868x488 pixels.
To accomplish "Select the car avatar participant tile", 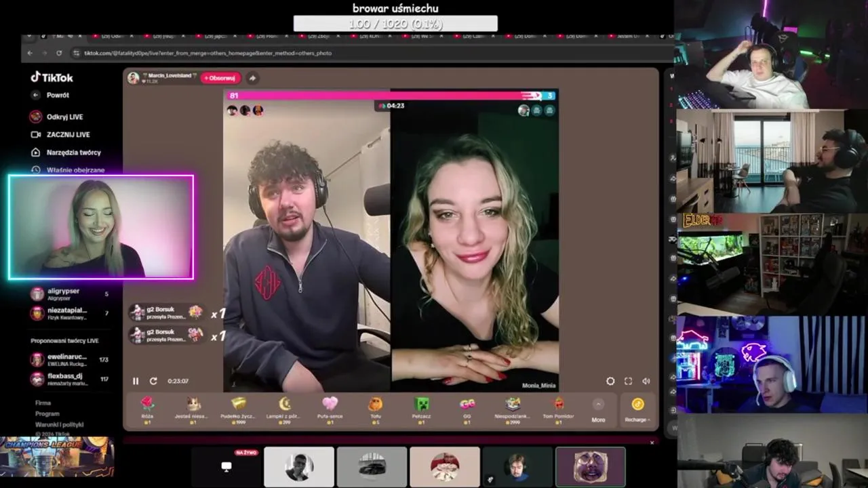I will 372,466.
